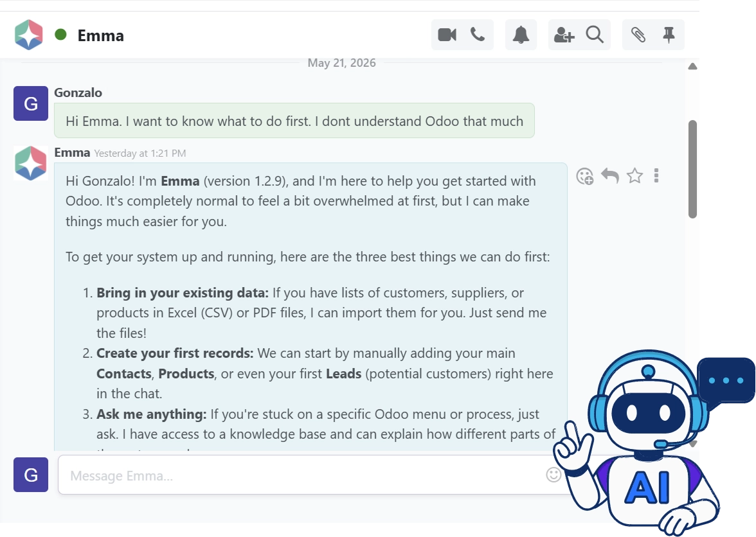Click Emma's avatar in the chat header

(x=29, y=35)
